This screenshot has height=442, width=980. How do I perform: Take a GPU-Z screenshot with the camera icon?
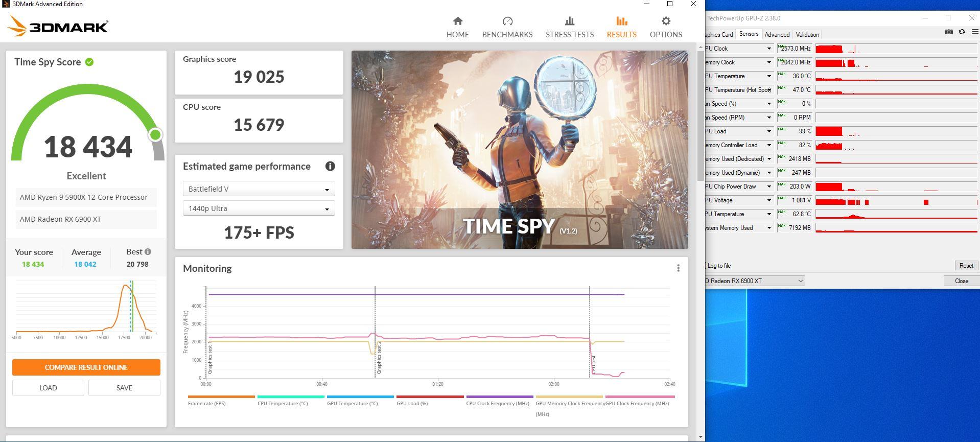pos(948,32)
